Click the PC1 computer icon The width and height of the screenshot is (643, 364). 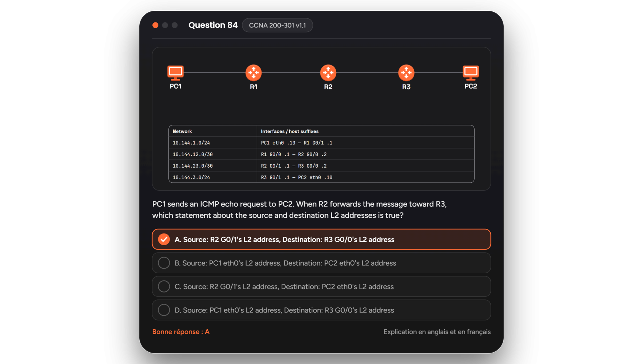pyautogui.click(x=175, y=73)
